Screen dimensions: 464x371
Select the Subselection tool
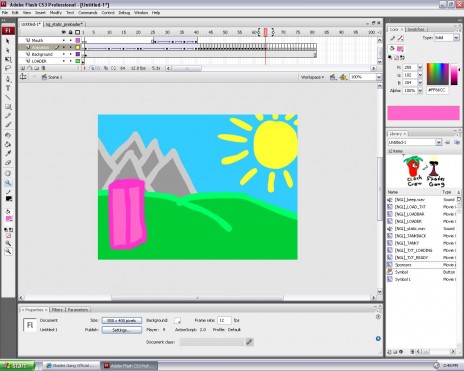[x=8, y=50]
